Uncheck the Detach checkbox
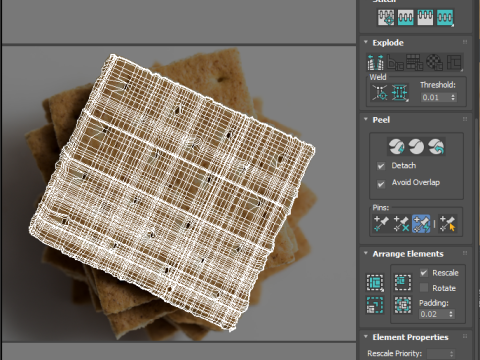 click(x=381, y=166)
